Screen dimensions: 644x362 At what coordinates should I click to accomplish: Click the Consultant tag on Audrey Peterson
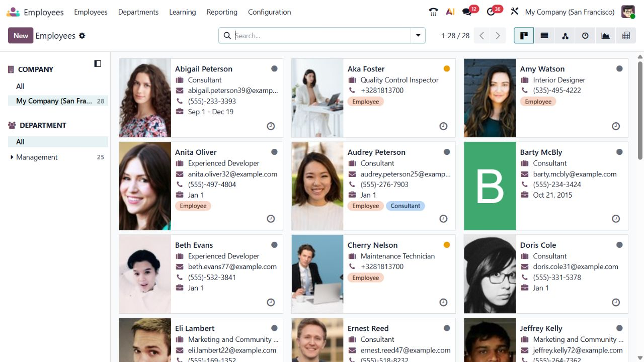[406, 206]
